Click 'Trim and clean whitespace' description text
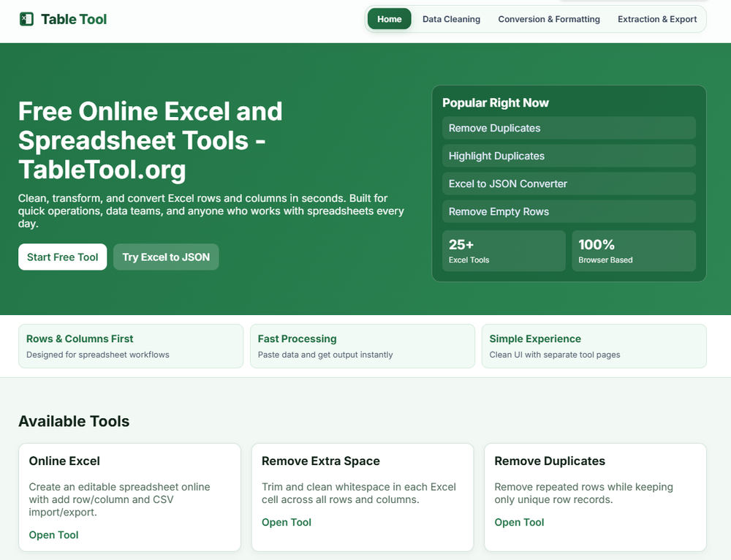The width and height of the screenshot is (731, 560). [x=358, y=493]
